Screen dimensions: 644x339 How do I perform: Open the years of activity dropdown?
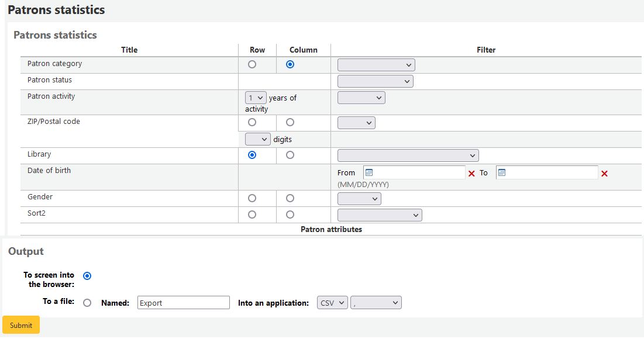point(255,98)
